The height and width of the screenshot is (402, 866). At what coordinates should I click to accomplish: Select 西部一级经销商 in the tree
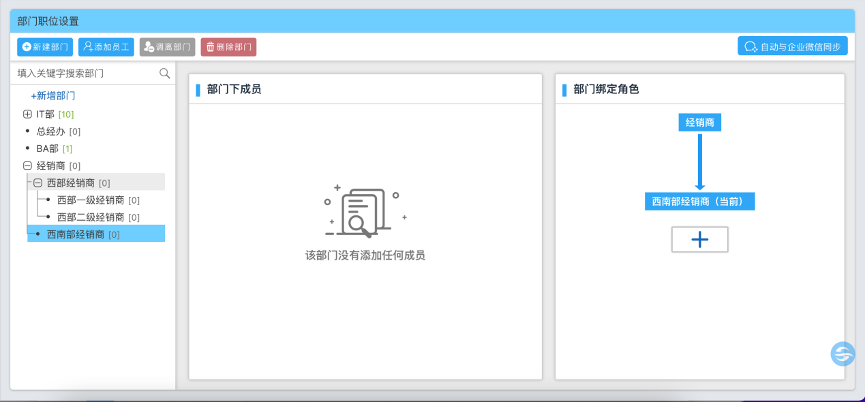(x=90, y=200)
